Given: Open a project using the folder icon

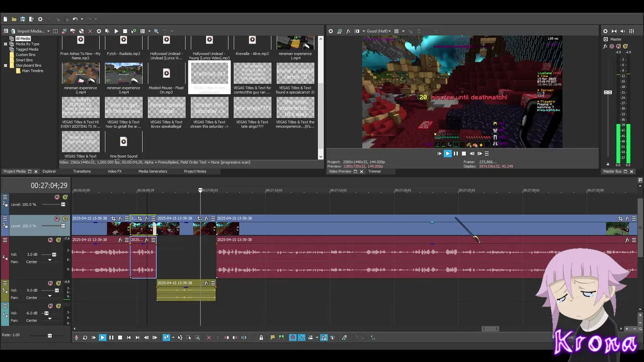Looking at the screenshot, I should [14, 19].
